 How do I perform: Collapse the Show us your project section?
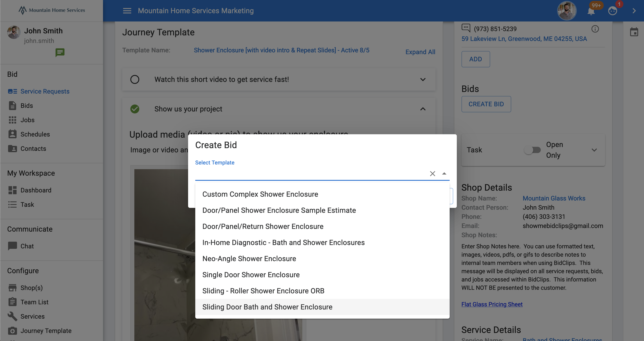[x=423, y=109]
